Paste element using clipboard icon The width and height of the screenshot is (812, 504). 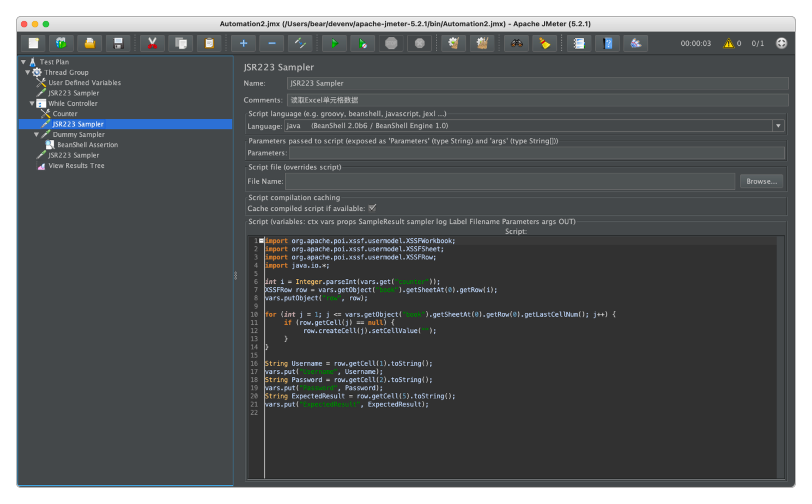click(x=209, y=43)
